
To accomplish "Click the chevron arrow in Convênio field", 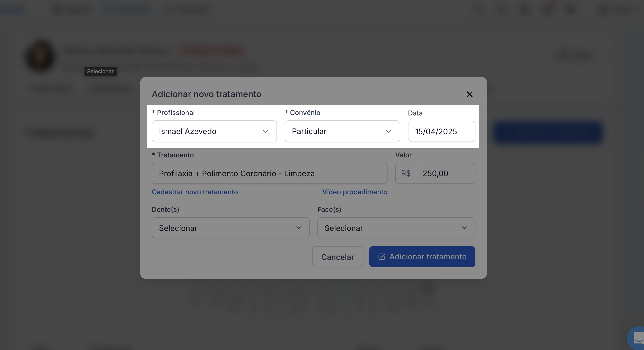I will 388,131.
